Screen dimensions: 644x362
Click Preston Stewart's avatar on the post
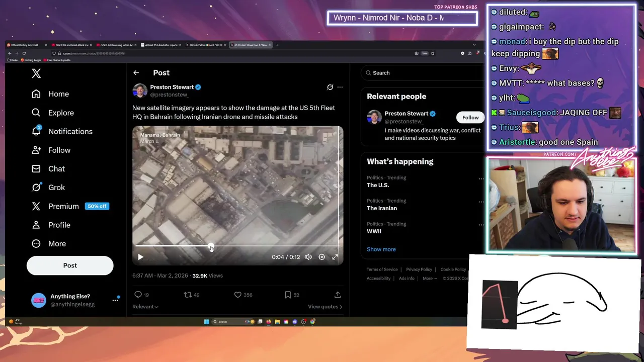click(x=139, y=90)
